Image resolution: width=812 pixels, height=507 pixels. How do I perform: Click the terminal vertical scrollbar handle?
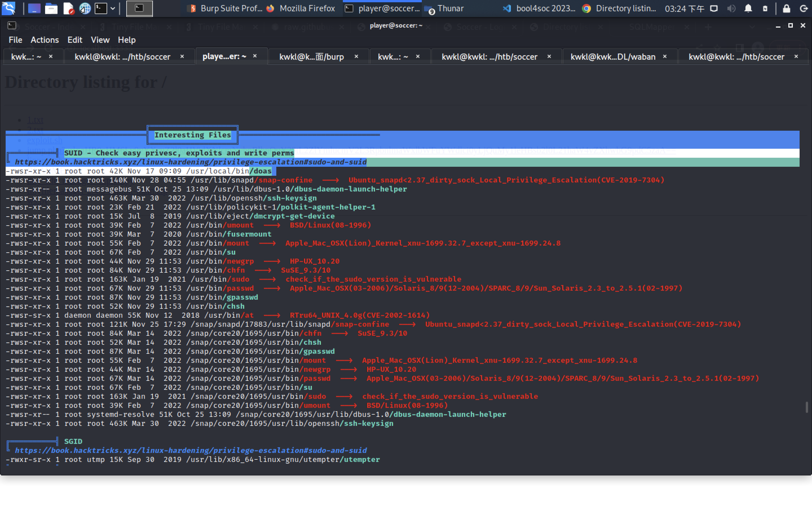tap(806, 407)
